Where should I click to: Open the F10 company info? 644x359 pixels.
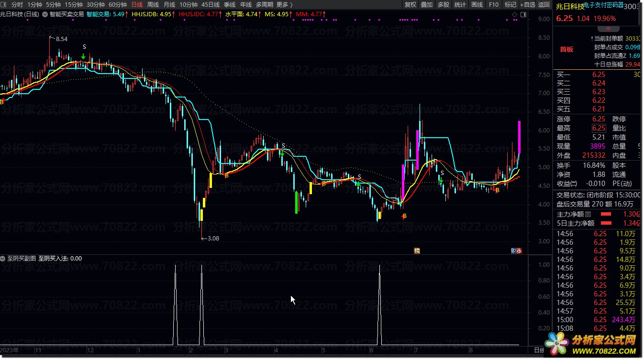point(494,4)
